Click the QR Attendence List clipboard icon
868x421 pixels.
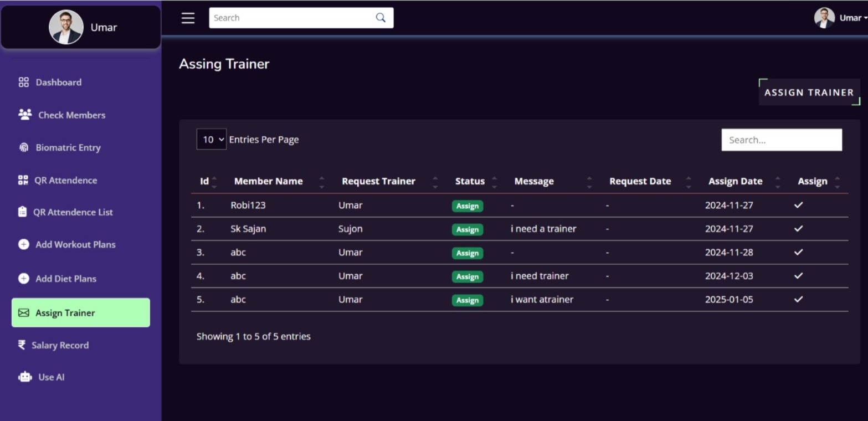pyautogui.click(x=22, y=212)
